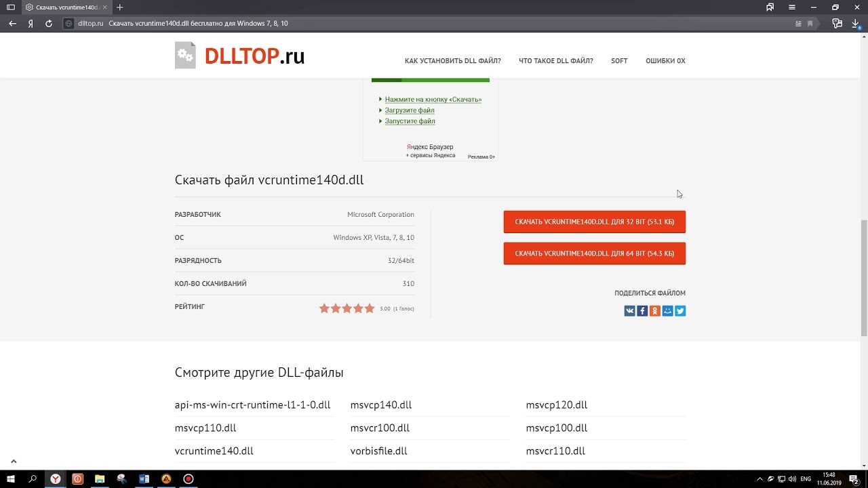Open the Yandex browser main menu

point(792,7)
